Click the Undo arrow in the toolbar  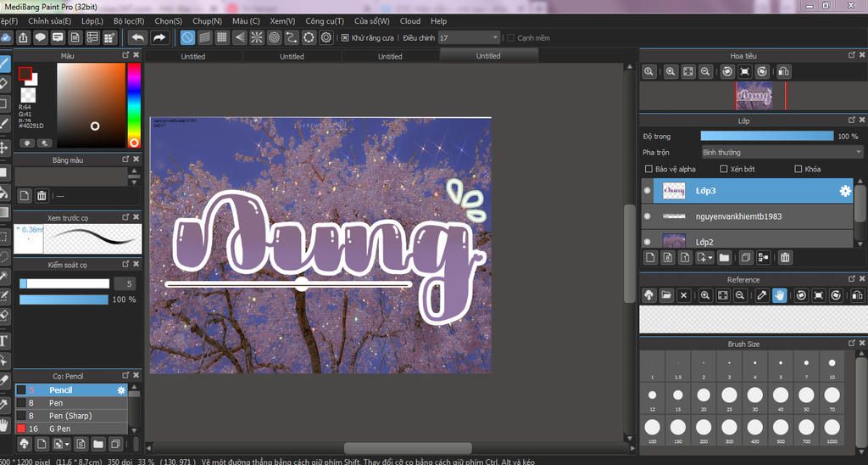point(137,37)
